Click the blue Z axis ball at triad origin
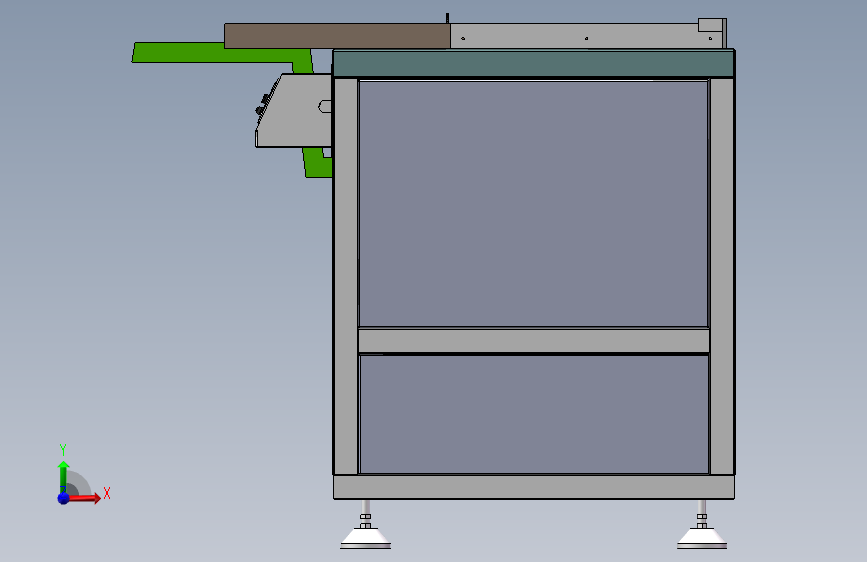The width and height of the screenshot is (867, 562). pyautogui.click(x=63, y=498)
